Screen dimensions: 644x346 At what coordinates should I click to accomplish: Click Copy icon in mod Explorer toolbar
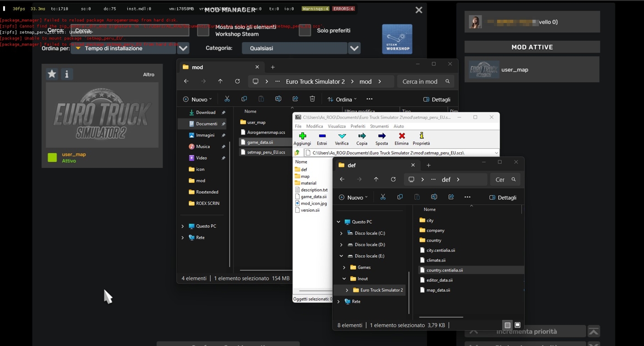(x=244, y=99)
